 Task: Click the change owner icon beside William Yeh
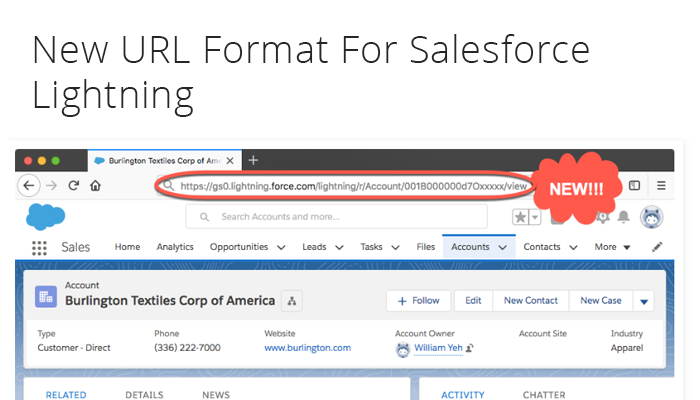470,348
